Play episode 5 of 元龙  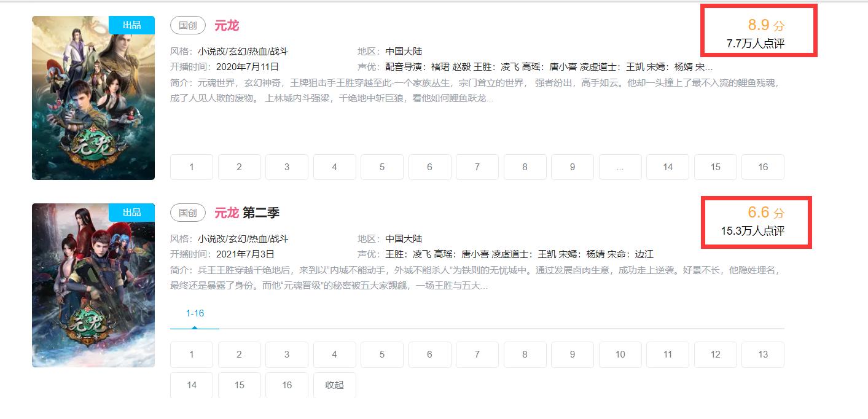(x=382, y=166)
